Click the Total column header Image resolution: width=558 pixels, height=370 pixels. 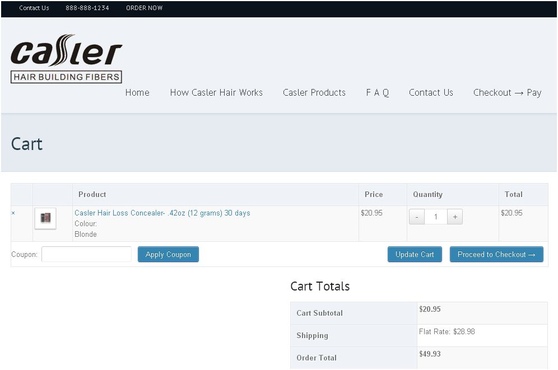pos(514,195)
